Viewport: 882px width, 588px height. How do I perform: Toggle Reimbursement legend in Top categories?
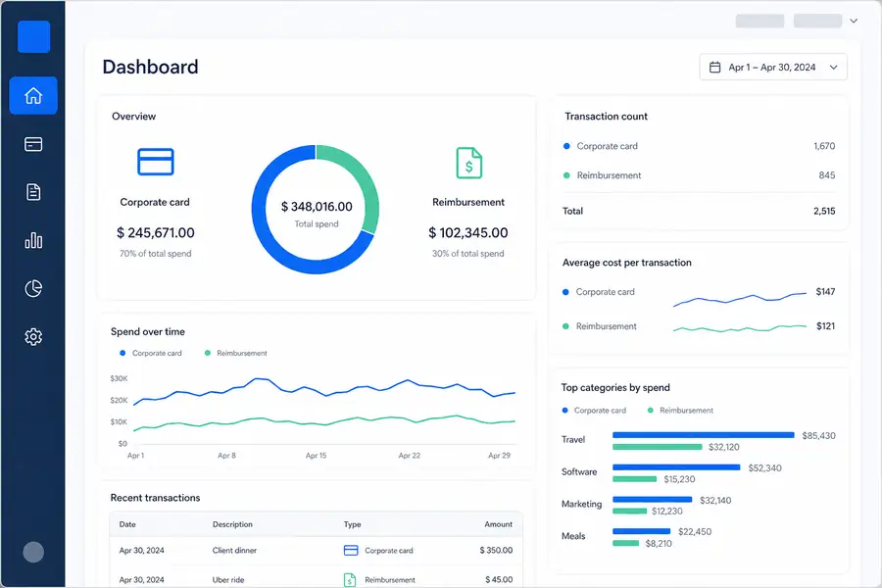(680, 411)
